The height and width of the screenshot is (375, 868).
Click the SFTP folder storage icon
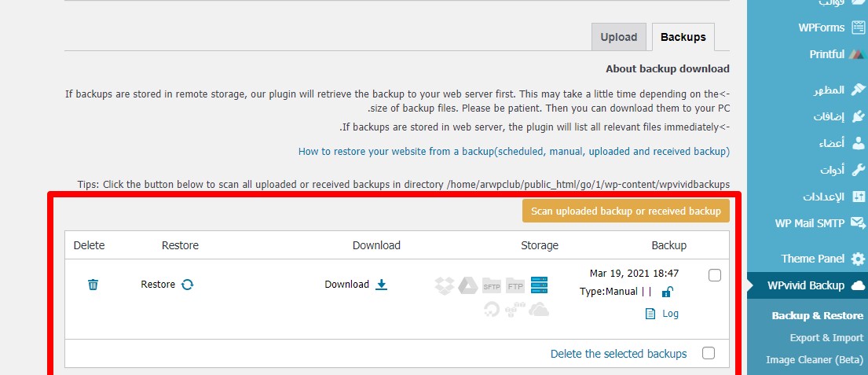(492, 285)
